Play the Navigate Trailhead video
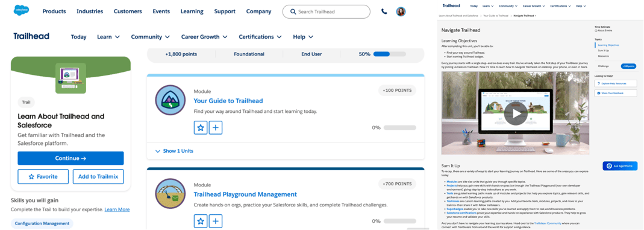Image resolution: width=644 pixels, height=230 pixels. click(515, 113)
